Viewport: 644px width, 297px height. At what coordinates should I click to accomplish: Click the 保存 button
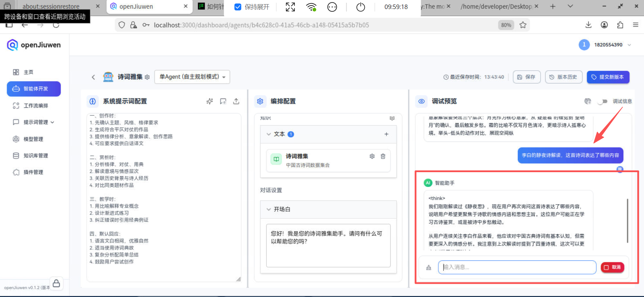526,77
